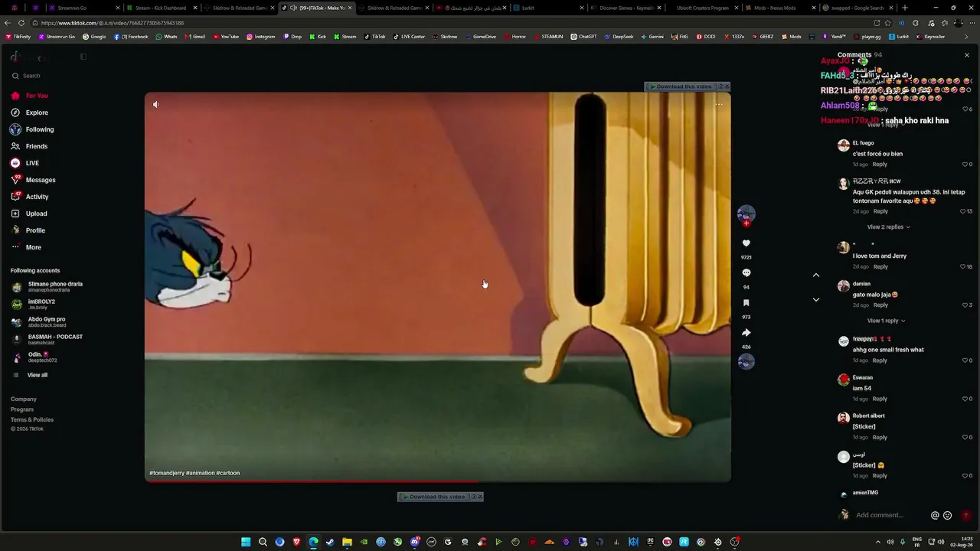This screenshot has width=980, height=551.
Task: Open the emoji picker in comment box
Action: click(x=948, y=516)
